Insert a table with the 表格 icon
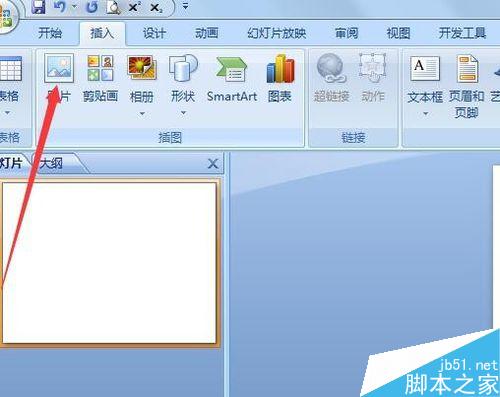Viewport: 500px width, 397px height. (11, 68)
